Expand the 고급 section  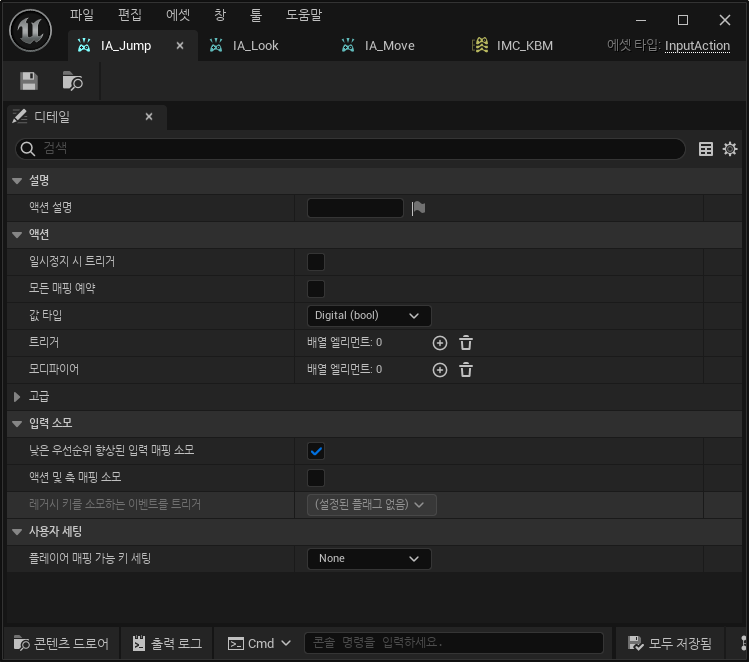(17, 396)
